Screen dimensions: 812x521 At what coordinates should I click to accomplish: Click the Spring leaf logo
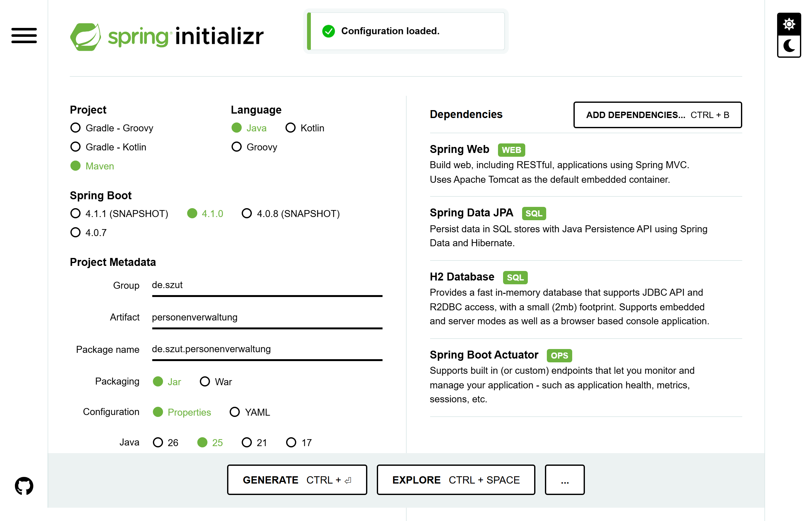pyautogui.click(x=85, y=36)
